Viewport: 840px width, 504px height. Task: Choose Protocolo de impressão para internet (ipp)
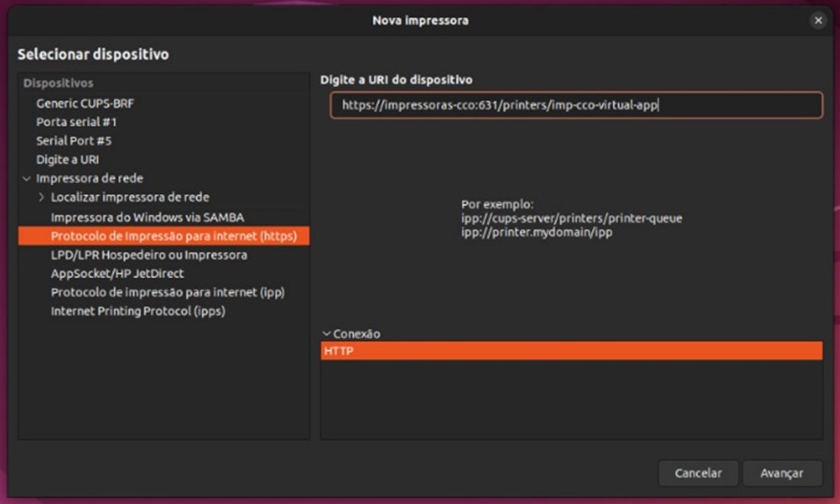[167, 292]
